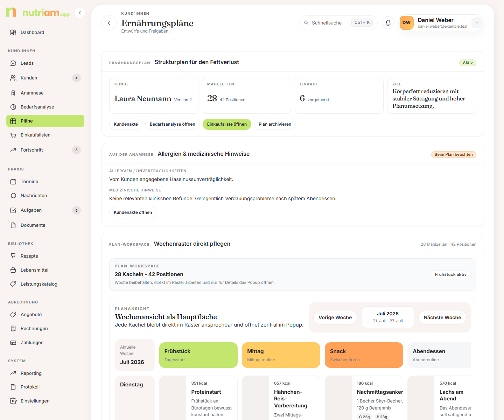Go back with the header arrow button
Image resolution: width=504 pixels, height=420 pixels.
pyautogui.click(x=109, y=23)
